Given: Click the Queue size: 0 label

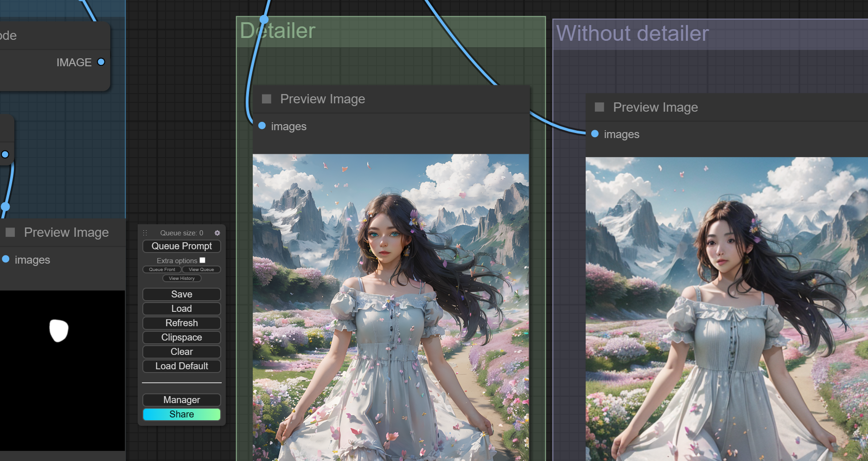Looking at the screenshot, I should coord(182,233).
